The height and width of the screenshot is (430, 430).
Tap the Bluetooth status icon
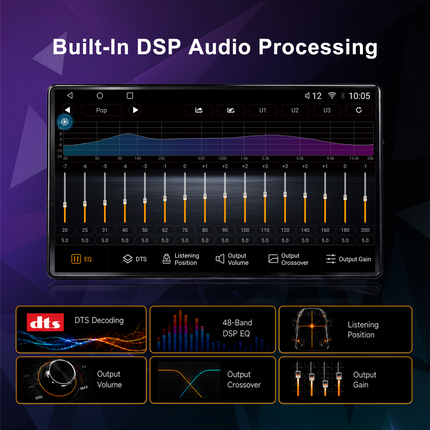[x=342, y=96]
